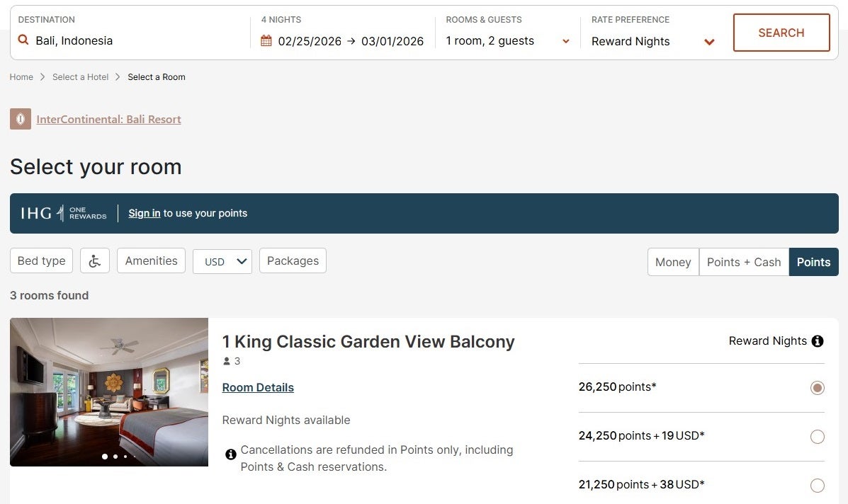Open the Bed type filter
Image resolution: width=848 pixels, height=504 pixels.
tap(42, 261)
